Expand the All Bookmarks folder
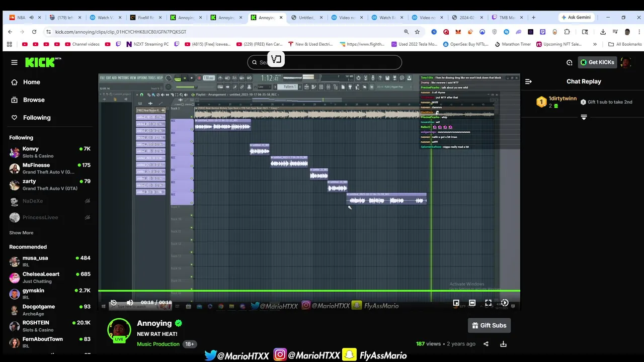Screen dimensions: 644x362 (x=625, y=44)
